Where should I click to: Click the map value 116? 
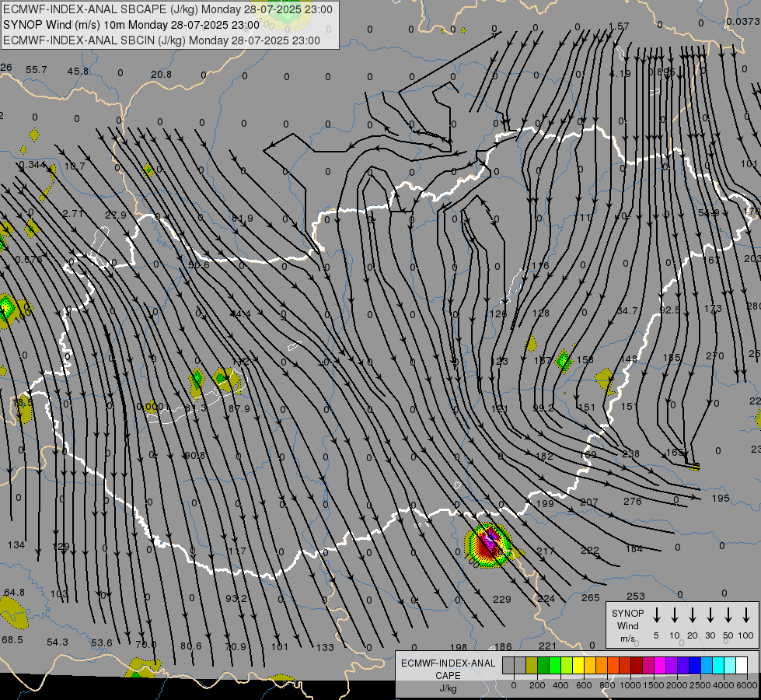point(540,266)
